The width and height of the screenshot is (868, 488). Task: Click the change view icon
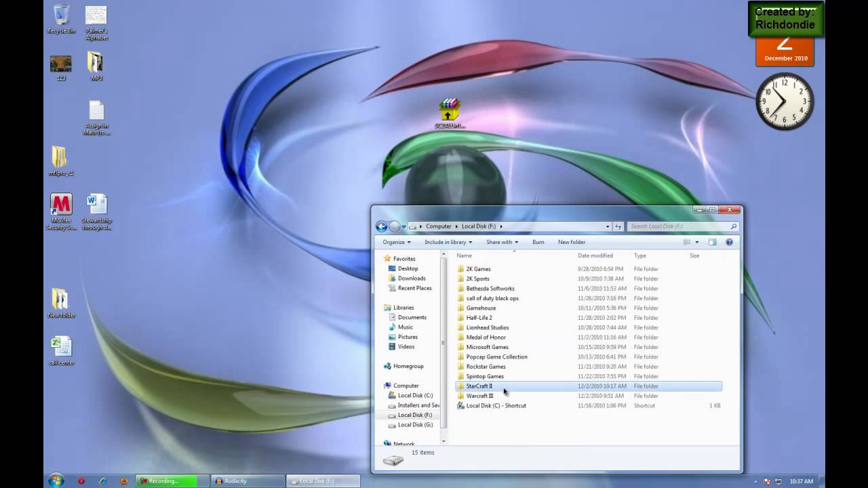(x=687, y=242)
